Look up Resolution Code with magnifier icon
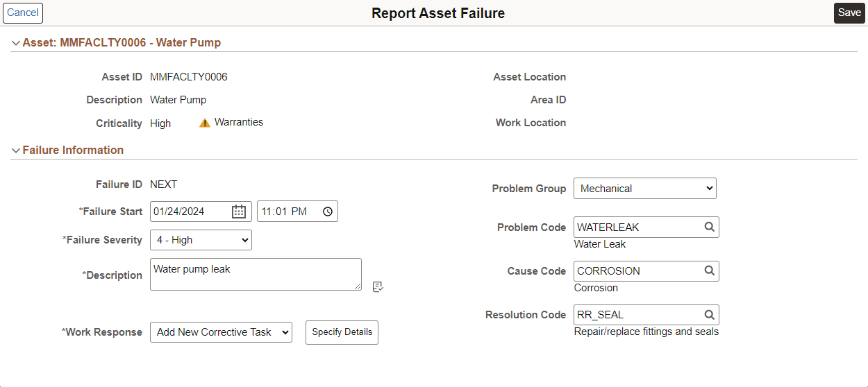The height and width of the screenshot is (387, 868). pyautogui.click(x=709, y=314)
